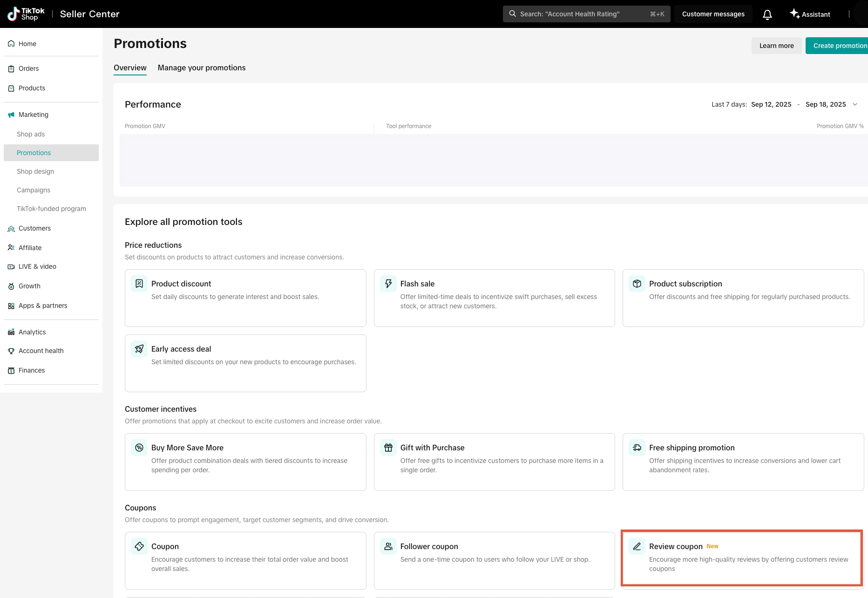Viewport: 868px width, 598px height.
Task: Open the Assistant sparkle icon
Action: (x=794, y=14)
